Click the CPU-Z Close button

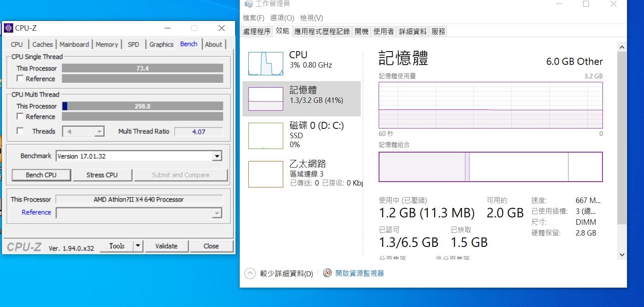coord(211,246)
